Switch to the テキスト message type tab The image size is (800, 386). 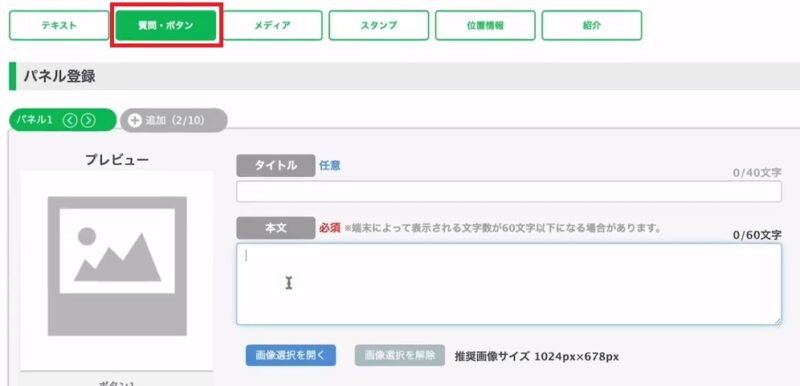[x=59, y=25]
